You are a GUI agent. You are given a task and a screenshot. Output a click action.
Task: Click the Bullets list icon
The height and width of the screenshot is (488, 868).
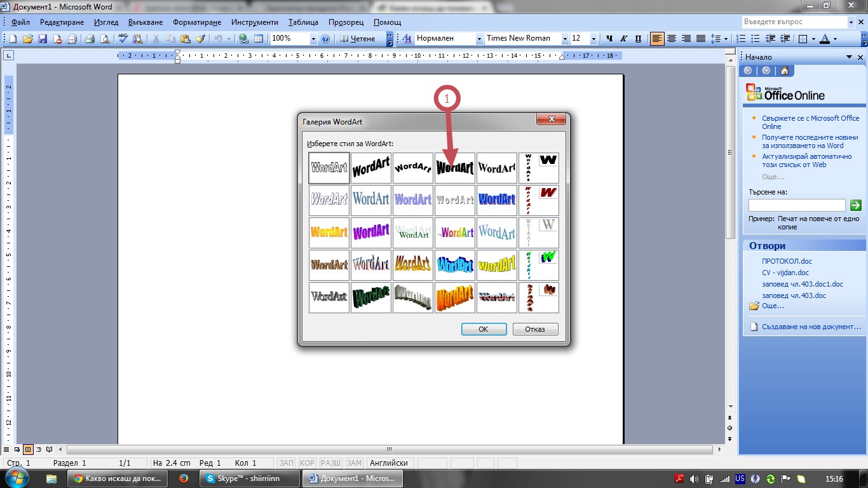(x=756, y=39)
